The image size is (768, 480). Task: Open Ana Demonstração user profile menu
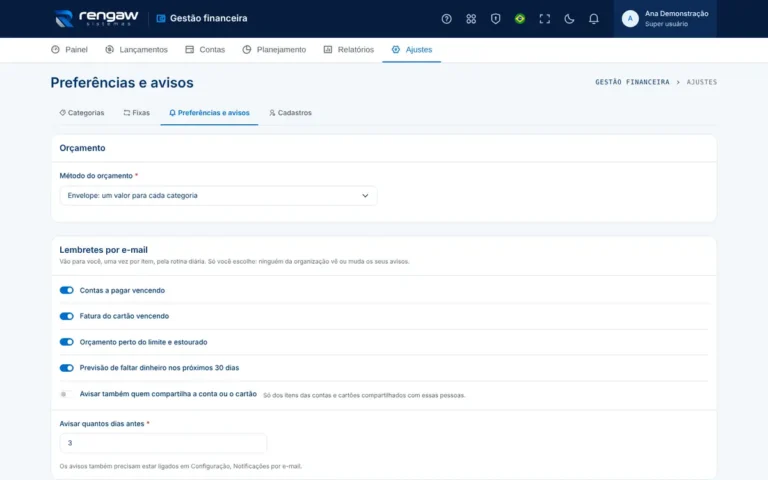(x=665, y=19)
